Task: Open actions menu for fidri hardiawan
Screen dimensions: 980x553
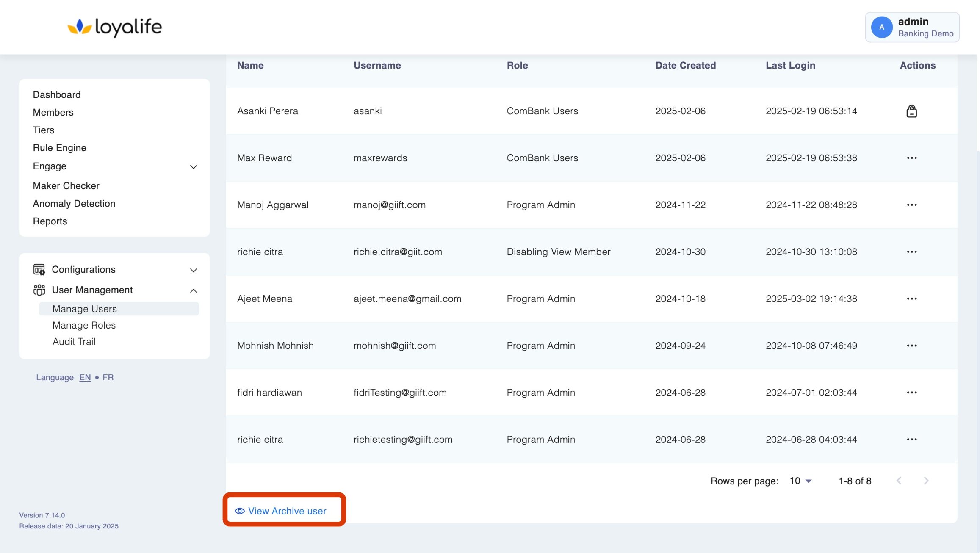Action: [911, 393]
